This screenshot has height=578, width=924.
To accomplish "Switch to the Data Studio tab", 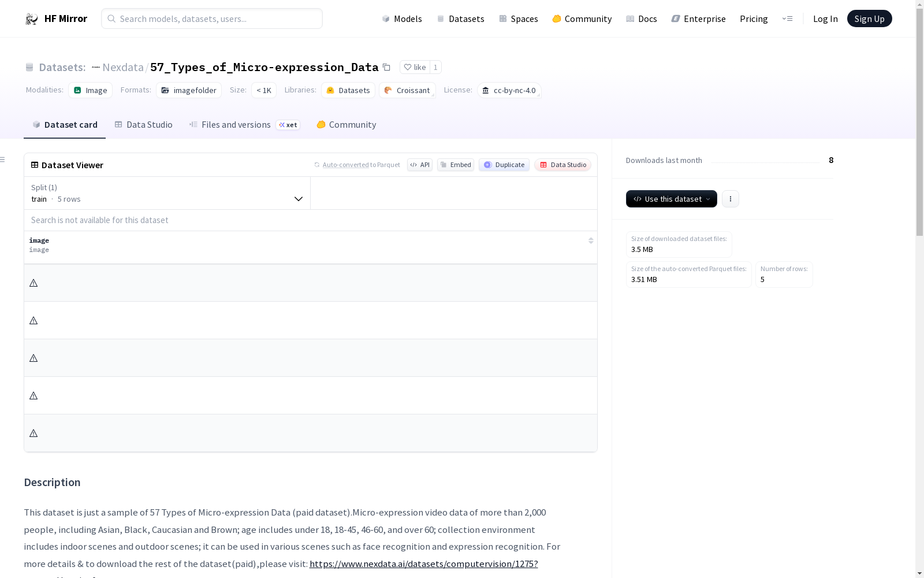I will click(x=144, y=125).
